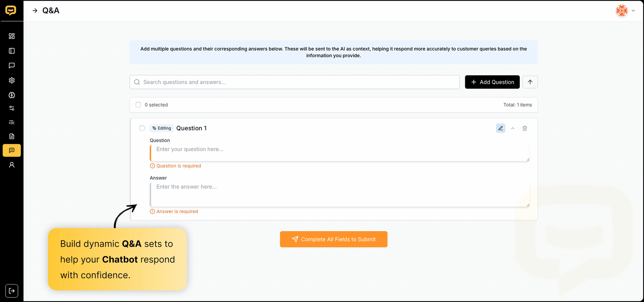
Task: Open the settings gear in sidebar
Action: pos(12,80)
